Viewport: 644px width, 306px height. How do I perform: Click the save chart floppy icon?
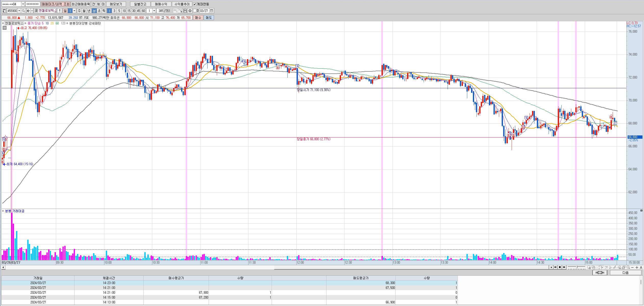coord(185,11)
